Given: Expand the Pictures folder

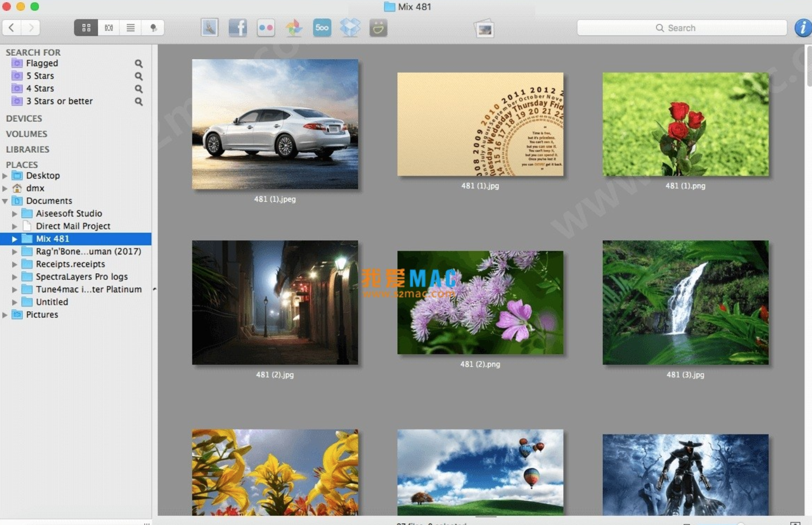Looking at the screenshot, I should click(5, 315).
